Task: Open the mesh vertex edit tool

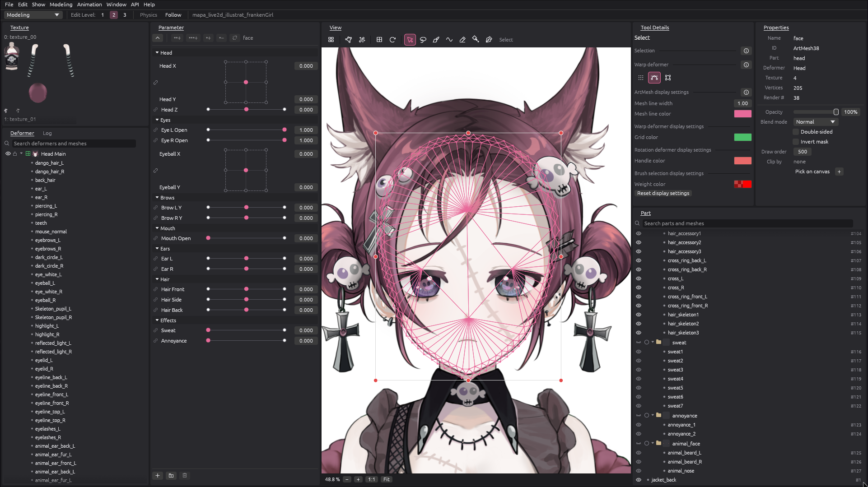Action: 349,40
